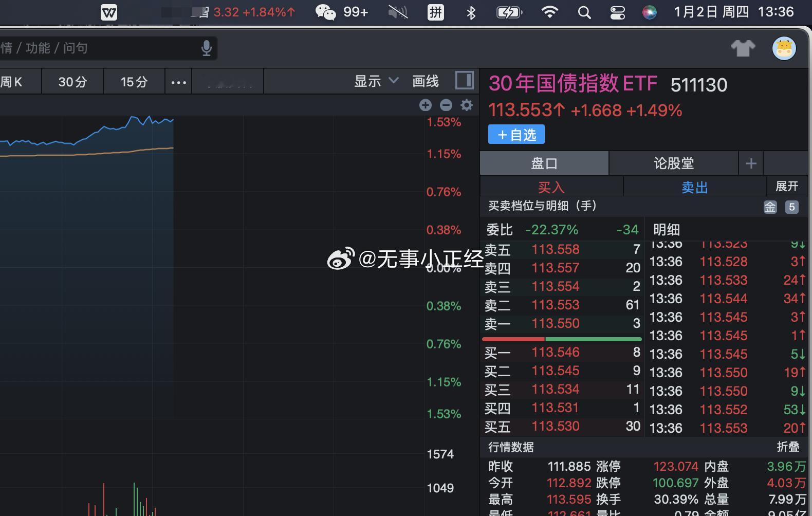
Task: Open the 画线 drawing tool
Action: 426,81
